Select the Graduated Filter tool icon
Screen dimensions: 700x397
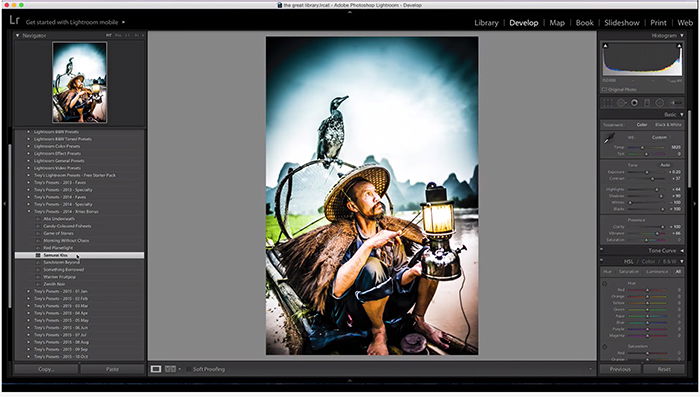click(x=647, y=103)
